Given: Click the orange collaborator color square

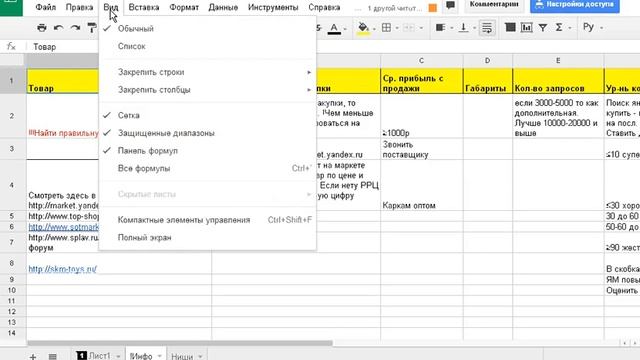Looking at the screenshot, I should click(x=433, y=8).
